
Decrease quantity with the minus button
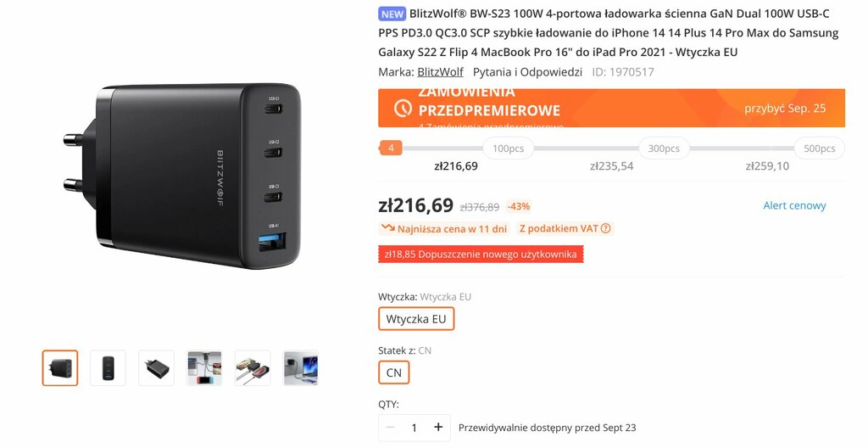(390, 427)
